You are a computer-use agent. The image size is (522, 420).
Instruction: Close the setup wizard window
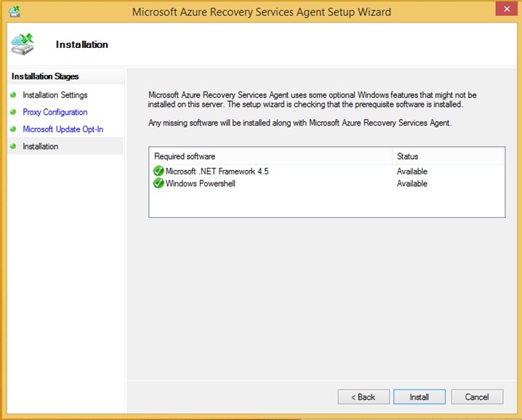(x=507, y=9)
